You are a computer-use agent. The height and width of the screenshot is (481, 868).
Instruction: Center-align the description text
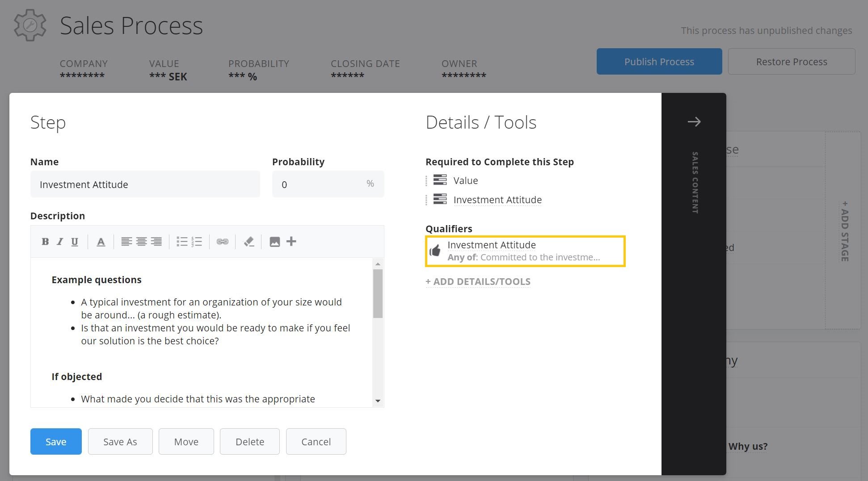tap(141, 242)
